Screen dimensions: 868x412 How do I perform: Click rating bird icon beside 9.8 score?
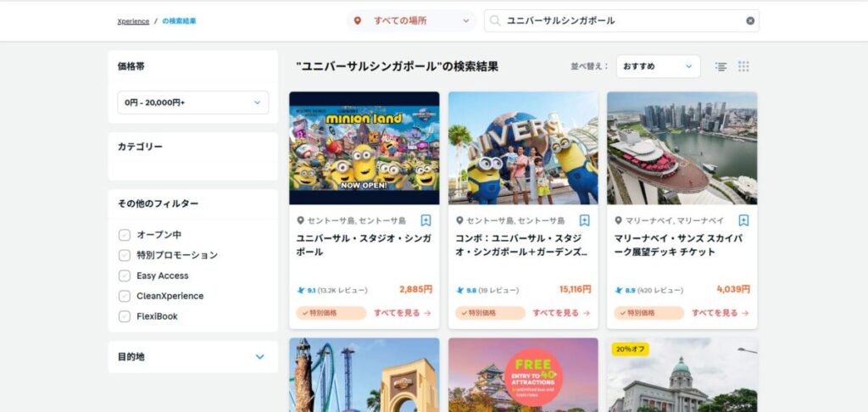pyautogui.click(x=460, y=290)
